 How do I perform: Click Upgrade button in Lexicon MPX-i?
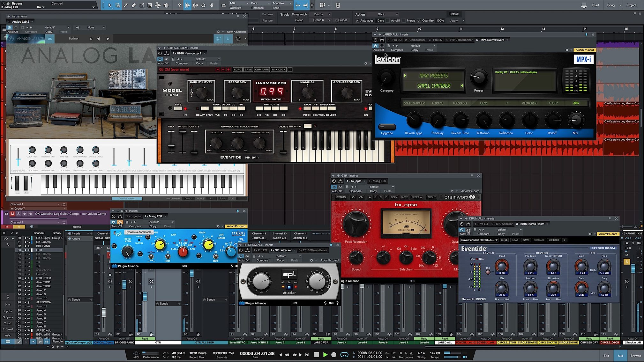pyautogui.click(x=387, y=128)
